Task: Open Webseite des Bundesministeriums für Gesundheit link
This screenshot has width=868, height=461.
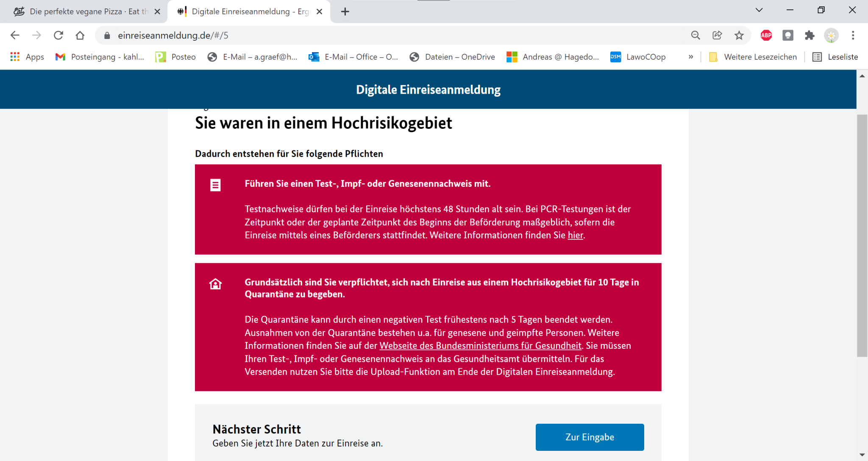Action: [480, 346]
